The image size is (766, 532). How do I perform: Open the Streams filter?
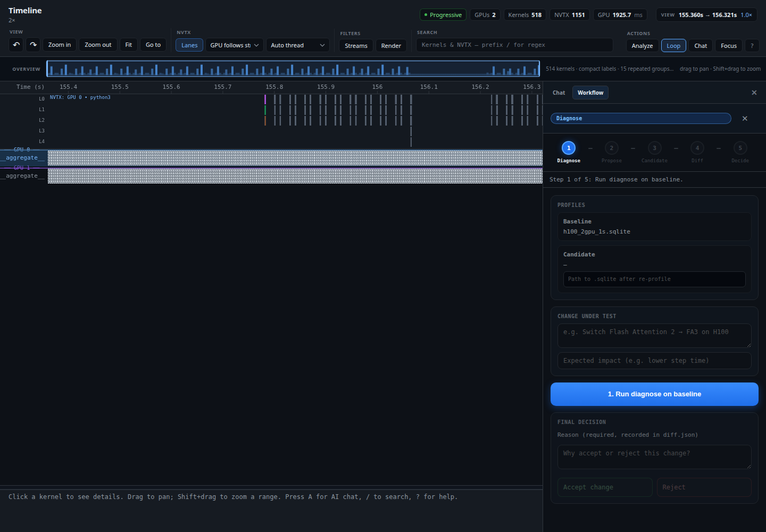click(356, 46)
